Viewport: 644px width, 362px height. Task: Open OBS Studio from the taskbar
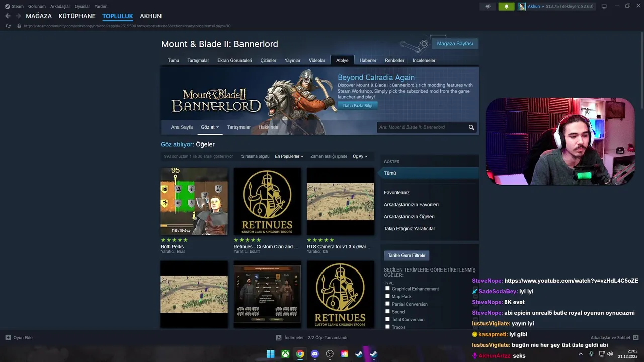[x=330, y=354]
